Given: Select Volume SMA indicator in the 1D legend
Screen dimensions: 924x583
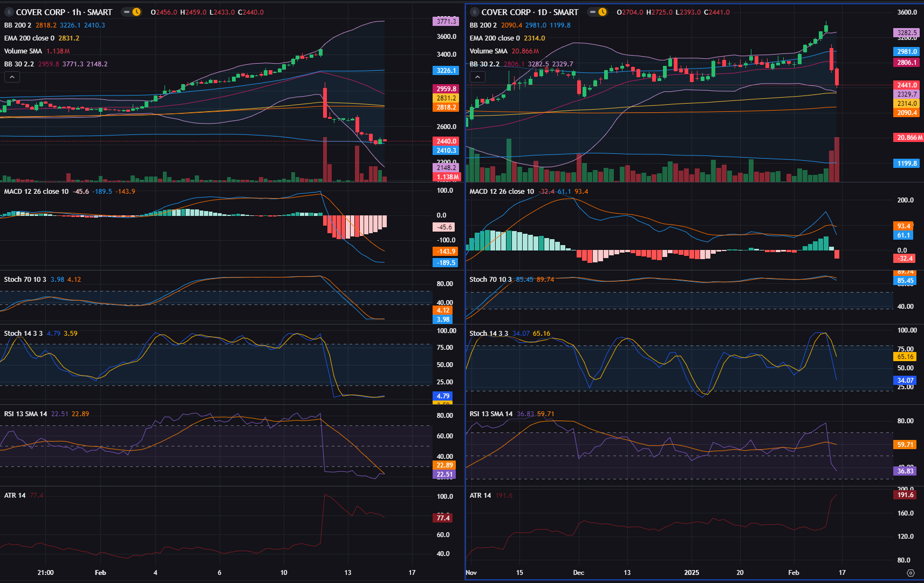Looking at the screenshot, I should pyautogui.click(x=488, y=51).
